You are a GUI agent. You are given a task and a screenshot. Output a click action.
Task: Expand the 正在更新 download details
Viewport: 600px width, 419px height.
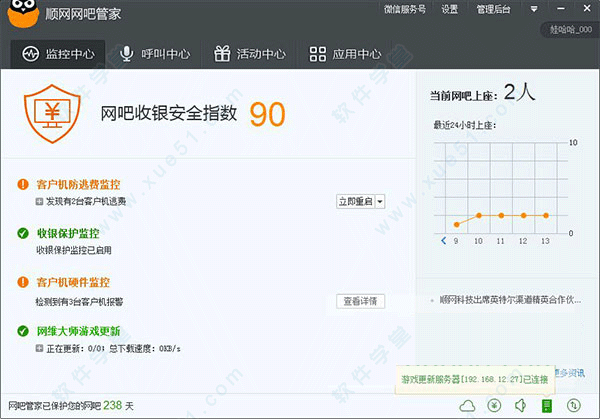(x=39, y=348)
